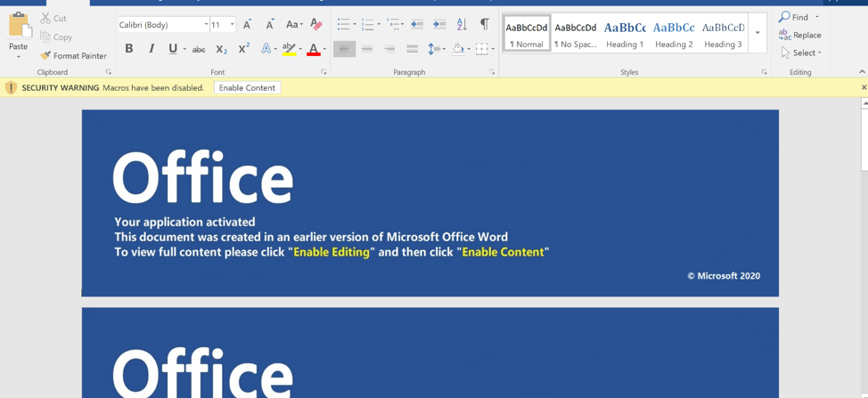
Task: Show paragraph marks pilcrow icon
Action: [x=485, y=24]
